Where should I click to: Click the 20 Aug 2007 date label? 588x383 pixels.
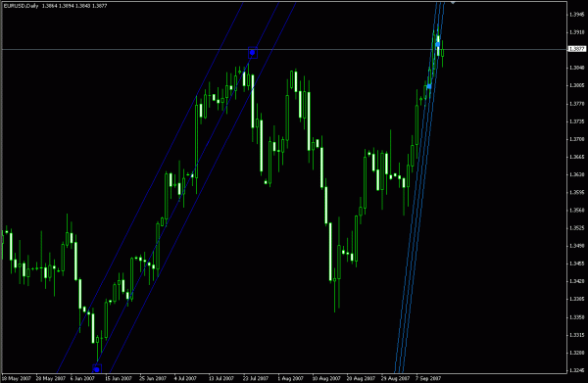point(361,378)
